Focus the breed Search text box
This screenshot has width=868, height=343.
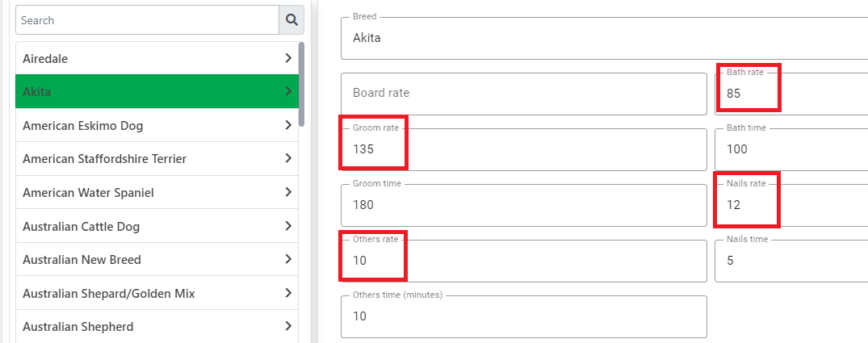point(147,20)
